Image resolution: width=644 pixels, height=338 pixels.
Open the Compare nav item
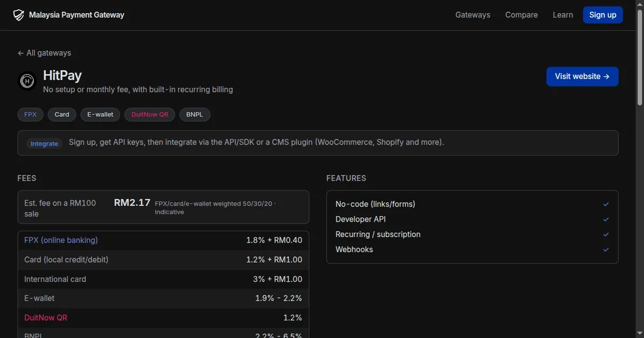pyautogui.click(x=522, y=15)
